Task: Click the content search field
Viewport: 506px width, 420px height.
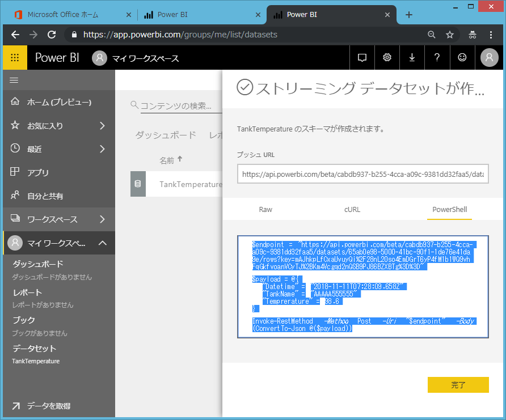Action: tap(181, 106)
